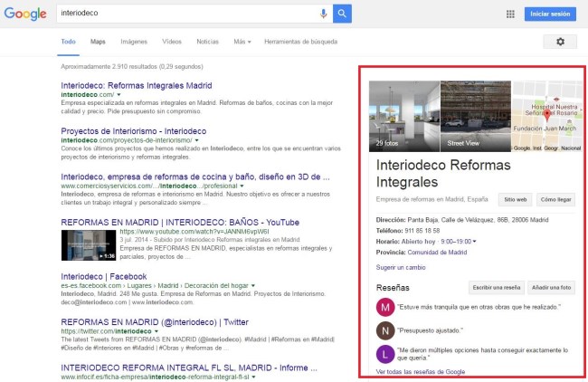This screenshot has height=382, width=588.
Task: Click the phone number 911 85 18 58
Action: tap(422, 231)
